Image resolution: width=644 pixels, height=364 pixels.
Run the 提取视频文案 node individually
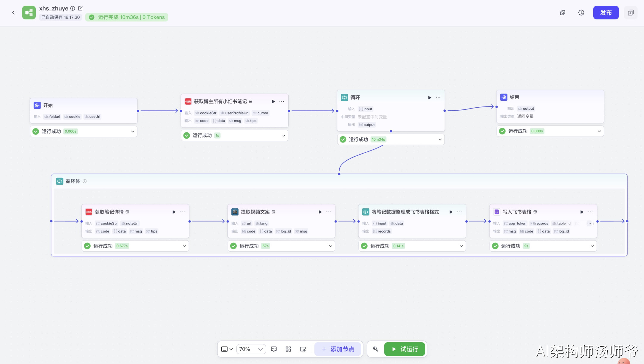[320, 212]
